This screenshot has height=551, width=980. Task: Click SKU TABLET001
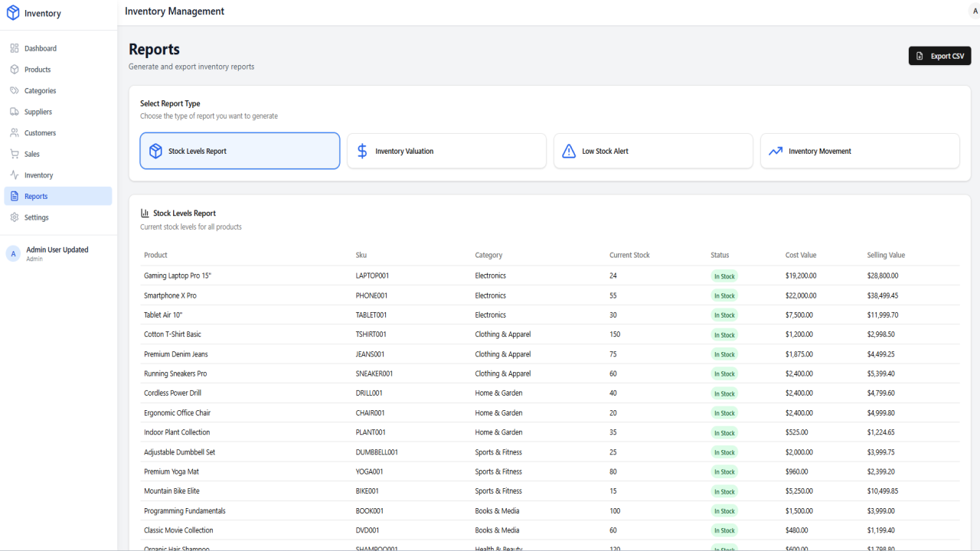click(371, 315)
